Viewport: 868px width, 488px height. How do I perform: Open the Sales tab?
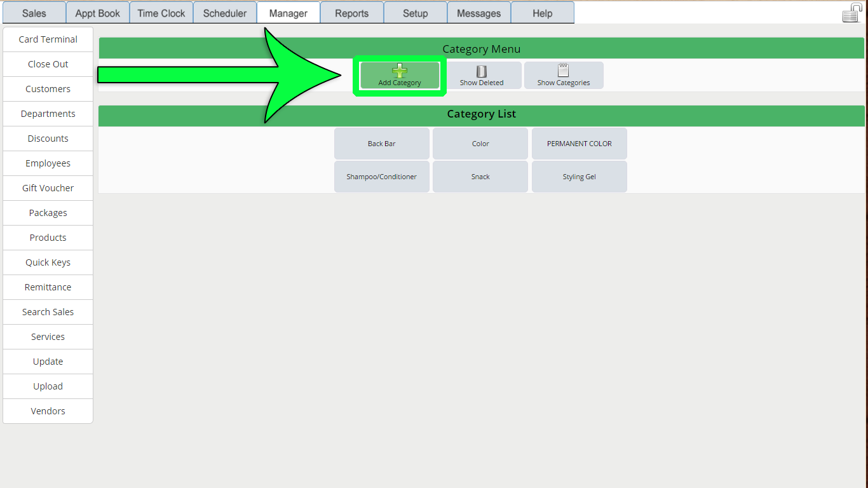(x=34, y=13)
